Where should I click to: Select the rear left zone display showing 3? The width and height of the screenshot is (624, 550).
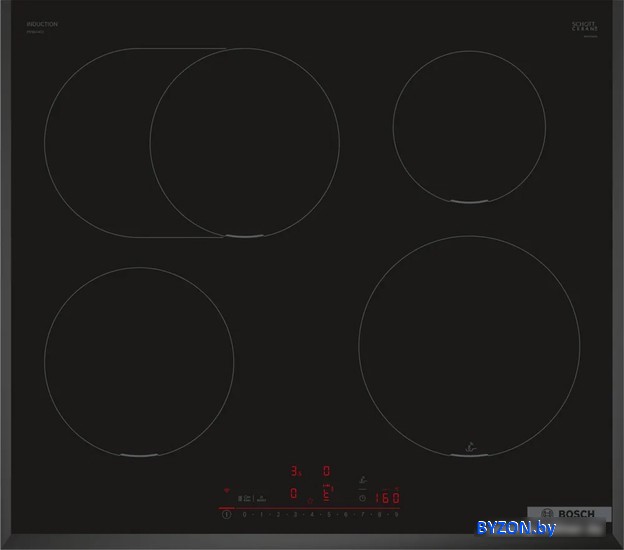click(x=295, y=471)
